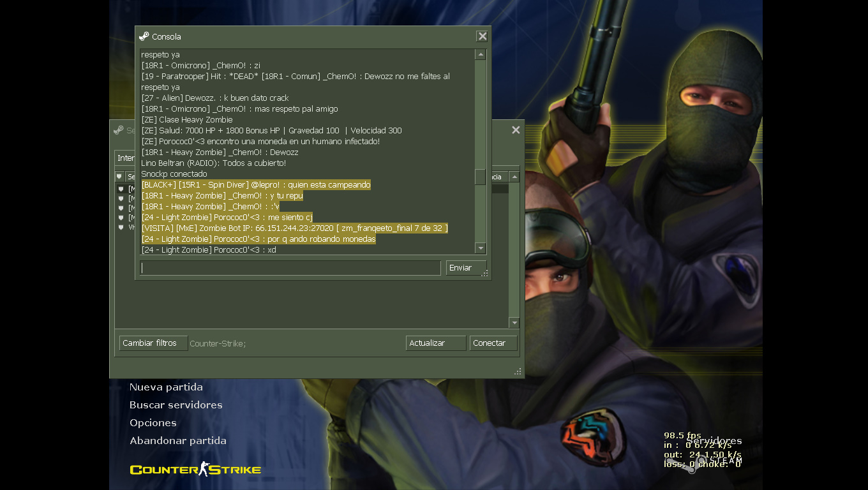Image resolution: width=868 pixels, height=490 pixels.
Task: Click the Zombie Bot IP 66.151.244.23:27020 line
Action: [294, 228]
